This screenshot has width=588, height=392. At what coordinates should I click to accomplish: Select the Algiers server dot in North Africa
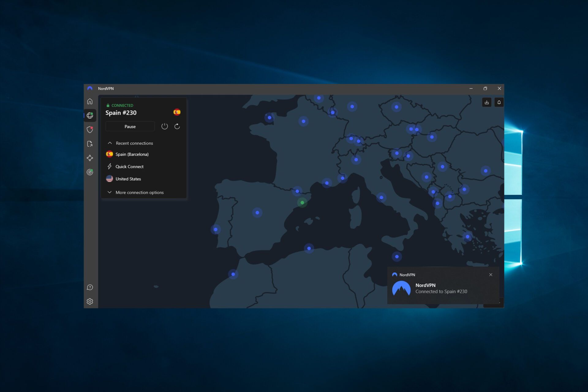coord(309,248)
